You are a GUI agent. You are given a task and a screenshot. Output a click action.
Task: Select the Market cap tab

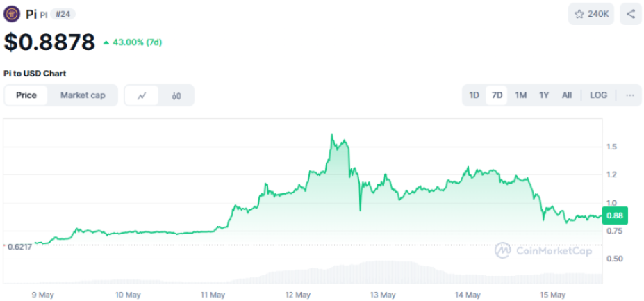83,95
